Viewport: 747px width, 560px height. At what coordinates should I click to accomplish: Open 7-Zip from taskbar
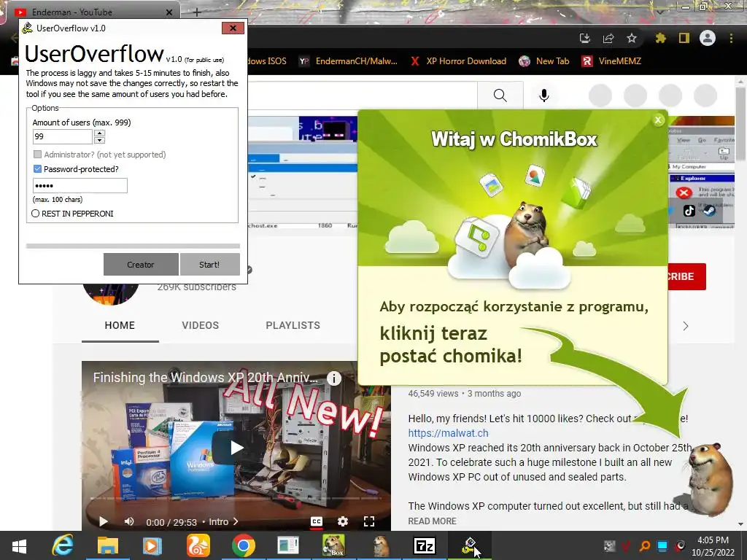coord(424,545)
